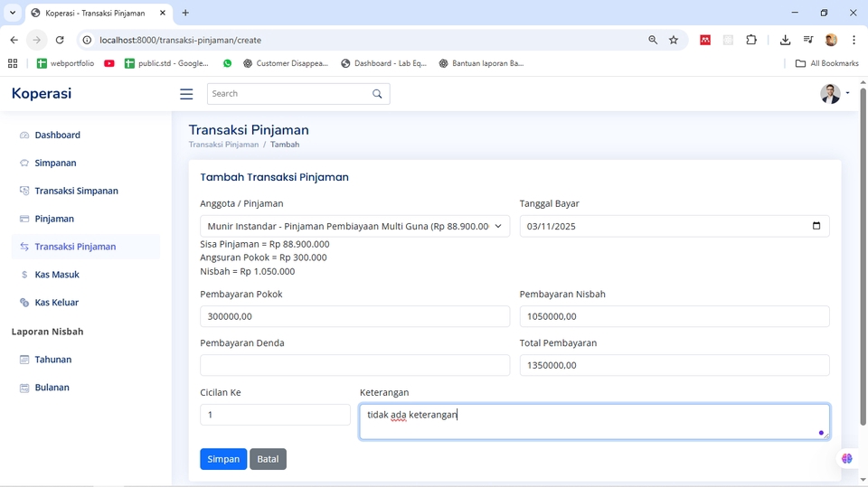868x487 pixels.
Task: Click the Pembayaran Pokok field
Action: [x=354, y=316]
